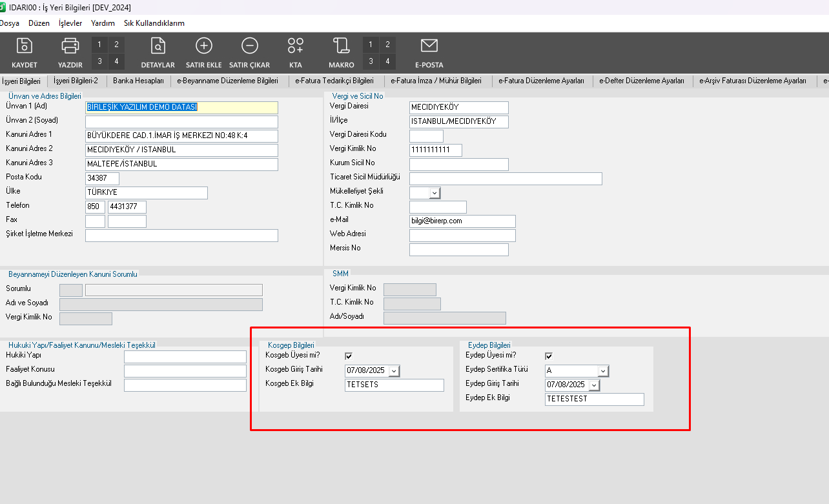Click into the Web Adresi field
Image resolution: width=829 pixels, height=504 pixels.
point(462,236)
